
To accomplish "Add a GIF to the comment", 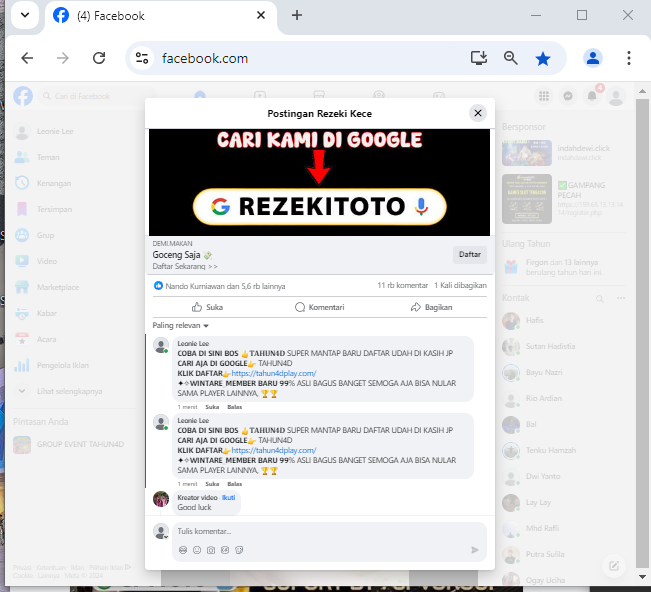I will pos(225,550).
